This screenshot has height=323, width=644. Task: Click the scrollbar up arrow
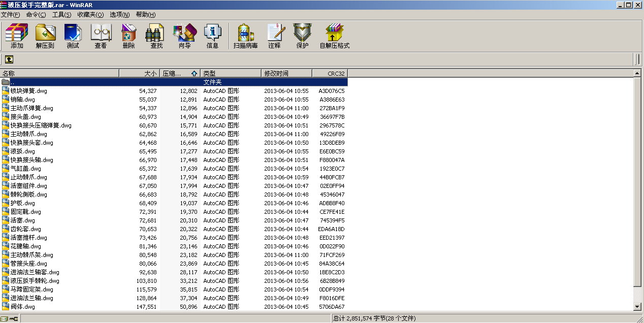pyautogui.click(x=637, y=73)
